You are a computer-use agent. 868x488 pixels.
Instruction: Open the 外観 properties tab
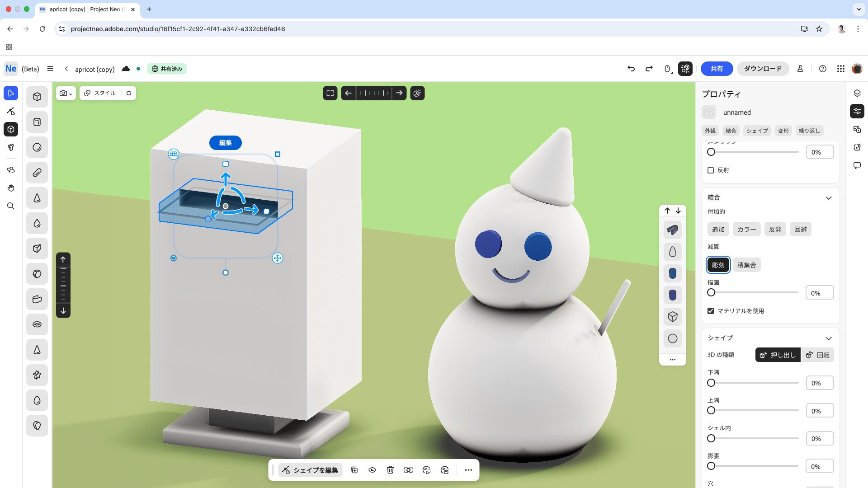pyautogui.click(x=710, y=131)
